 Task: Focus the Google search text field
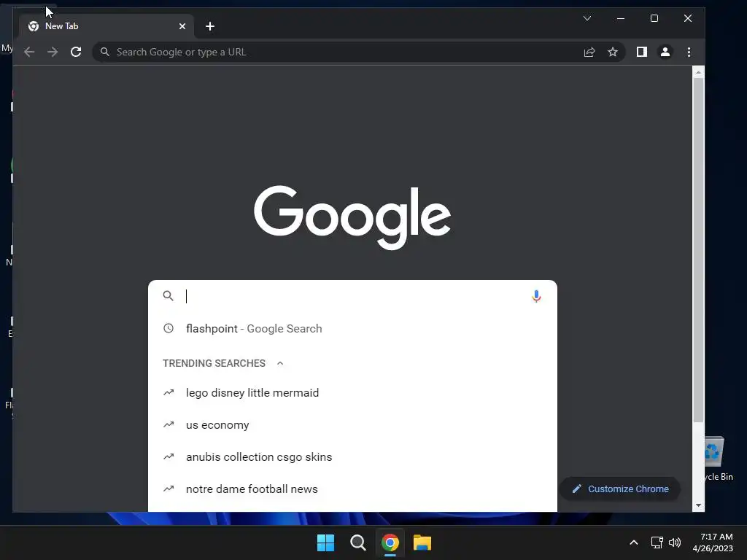click(x=352, y=296)
